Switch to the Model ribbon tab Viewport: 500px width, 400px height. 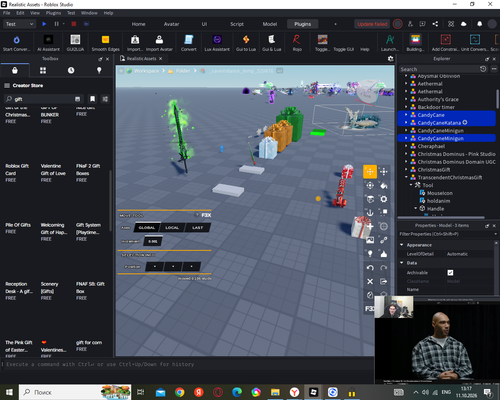pyautogui.click(x=270, y=24)
